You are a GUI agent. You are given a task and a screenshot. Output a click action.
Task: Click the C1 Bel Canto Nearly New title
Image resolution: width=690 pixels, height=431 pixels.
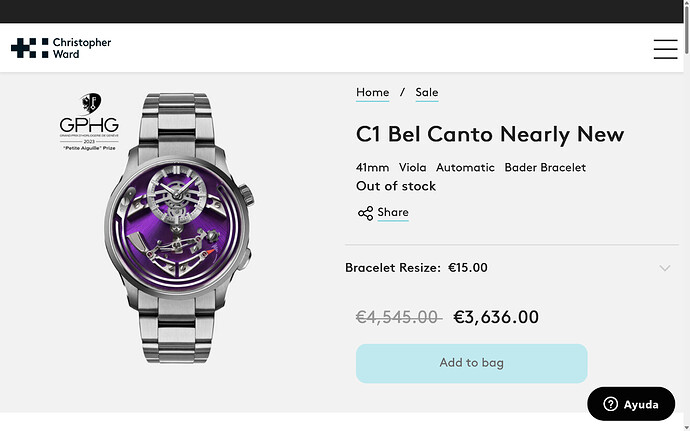click(x=489, y=134)
